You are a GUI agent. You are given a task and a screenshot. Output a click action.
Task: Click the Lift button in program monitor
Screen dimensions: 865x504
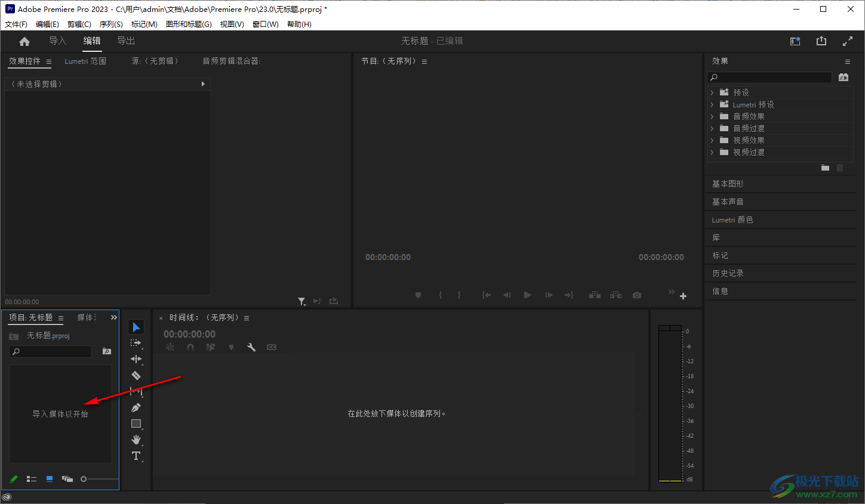595,295
